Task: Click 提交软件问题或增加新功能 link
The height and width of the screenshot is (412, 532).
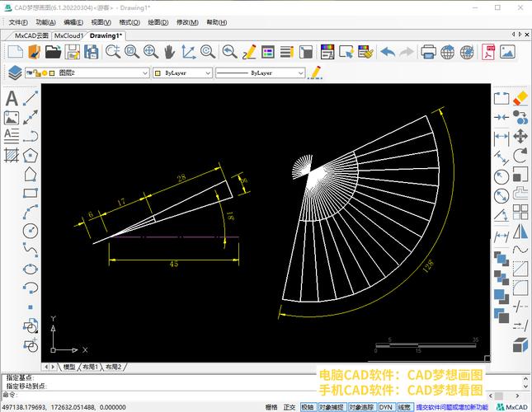Action: coord(452,407)
